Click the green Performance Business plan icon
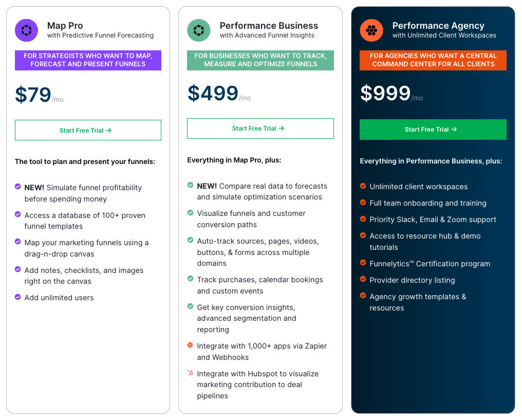The height and width of the screenshot is (420, 522). 199,30
